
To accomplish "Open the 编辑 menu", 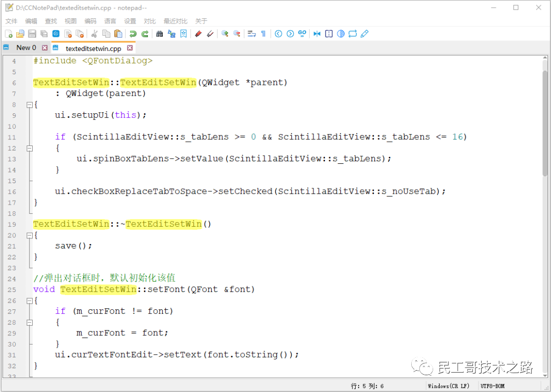I will (31, 21).
